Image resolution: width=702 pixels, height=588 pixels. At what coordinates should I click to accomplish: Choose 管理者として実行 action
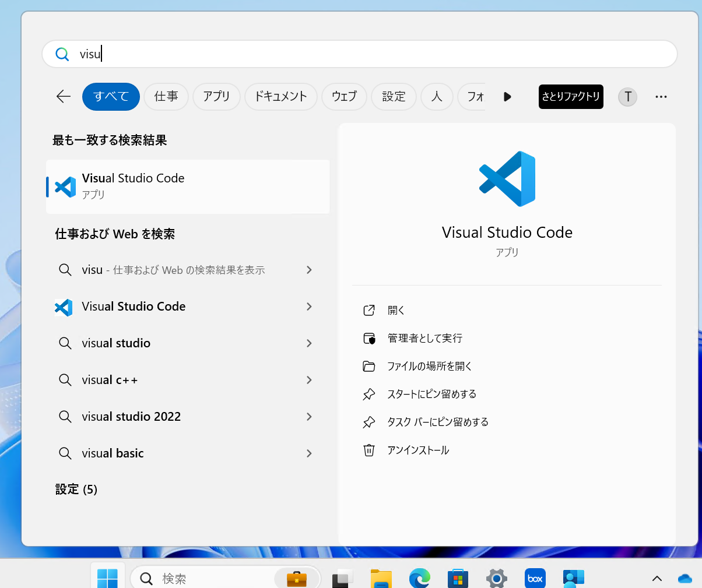pyautogui.click(x=425, y=338)
